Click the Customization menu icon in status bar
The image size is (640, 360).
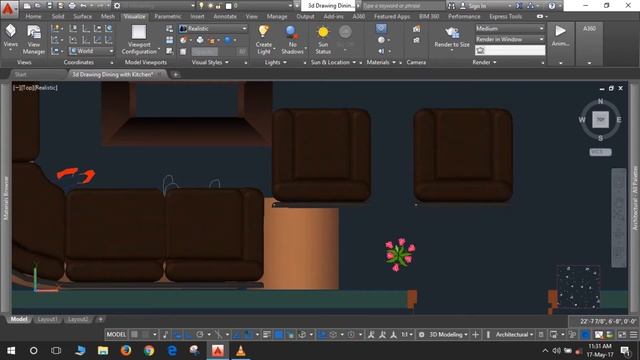tap(633, 335)
